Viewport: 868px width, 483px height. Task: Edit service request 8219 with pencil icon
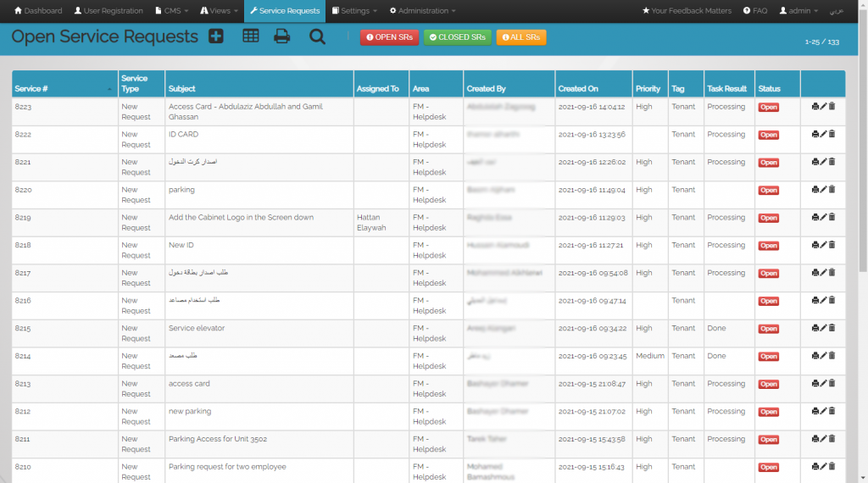coord(823,217)
